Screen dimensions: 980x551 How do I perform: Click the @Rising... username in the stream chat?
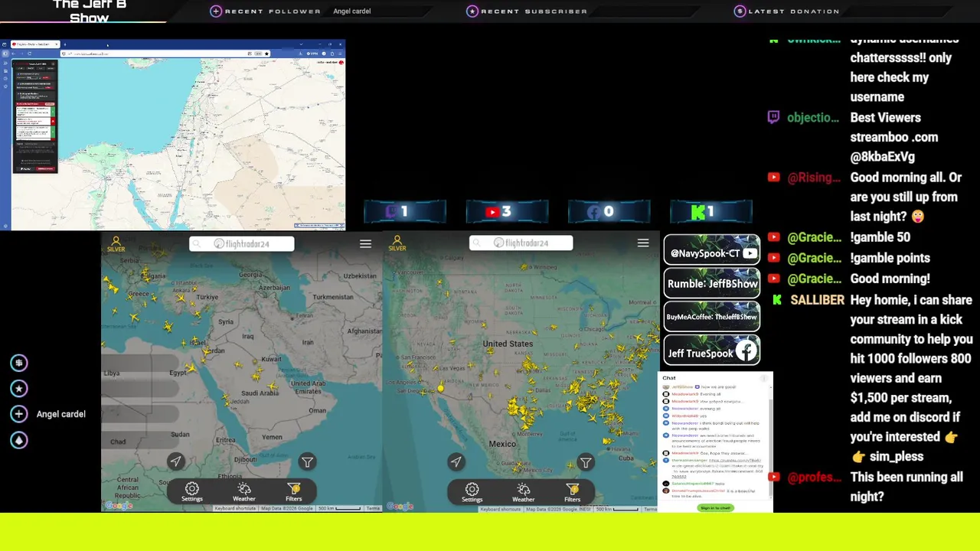[814, 178]
